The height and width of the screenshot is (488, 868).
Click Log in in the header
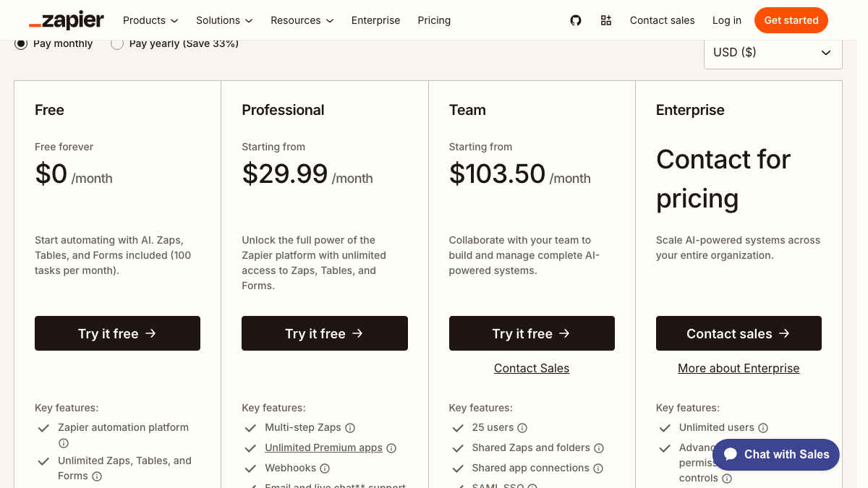coord(727,20)
